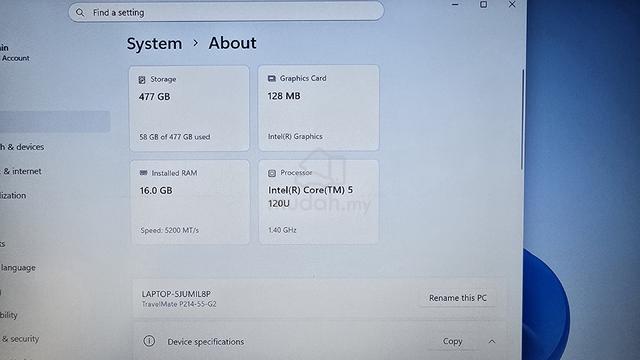Open Bluetooth & devices in sidebar
Viewport: 640px width, 360px height.
22,147
